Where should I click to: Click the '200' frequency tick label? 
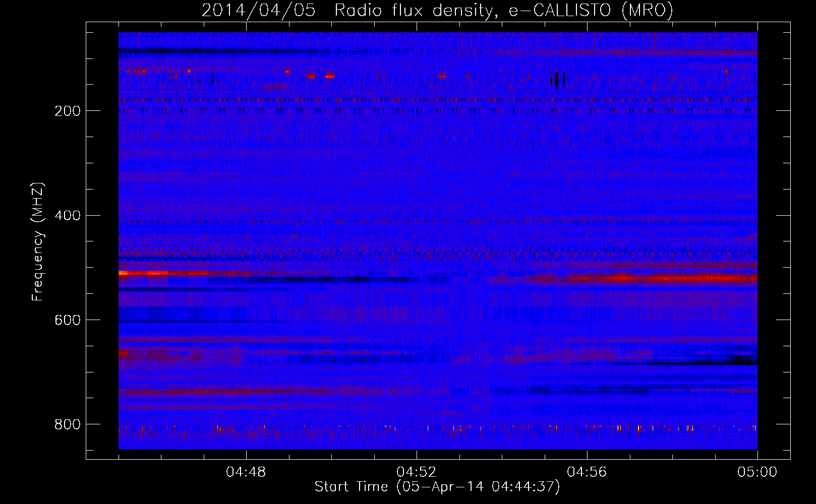point(68,111)
